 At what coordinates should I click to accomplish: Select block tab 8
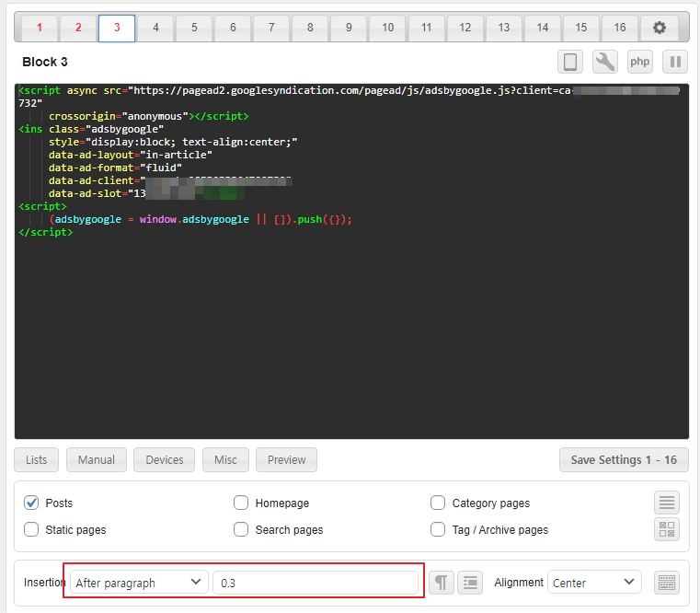tap(310, 28)
